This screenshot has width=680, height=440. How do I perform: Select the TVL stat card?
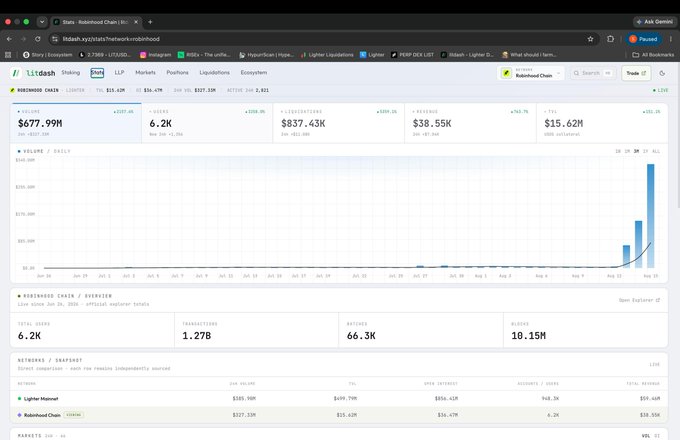pyautogui.click(x=602, y=123)
